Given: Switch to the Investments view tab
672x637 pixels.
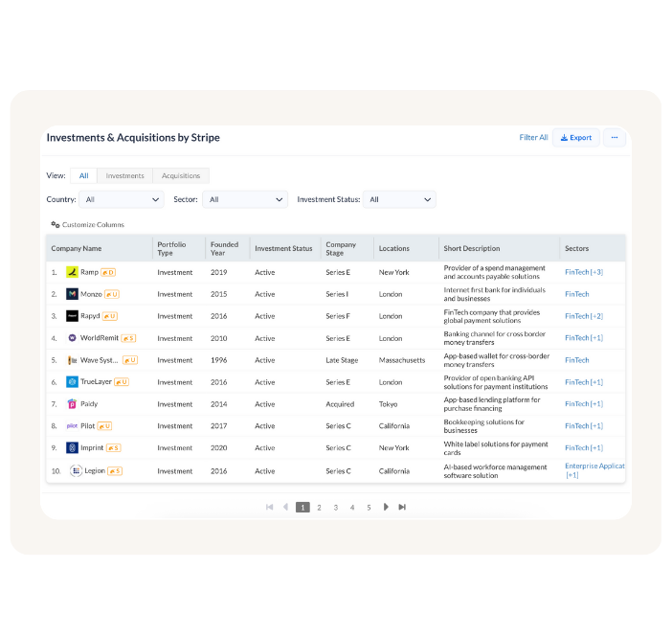Looking at the screenshot, I should (124, 176).
